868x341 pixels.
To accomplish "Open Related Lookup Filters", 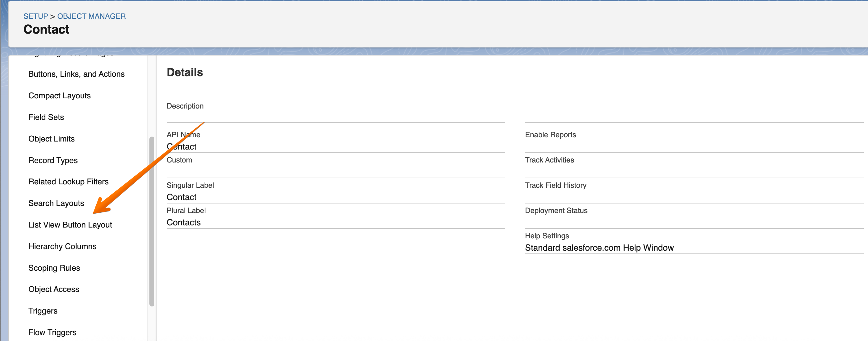I will (x=69, y=182).
